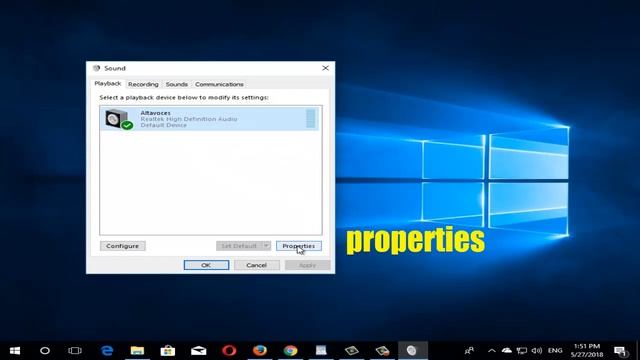This screenshot has height=360, width=640.
Task: Click Cancel in the Sound dialog
Action: pos(256,265)
